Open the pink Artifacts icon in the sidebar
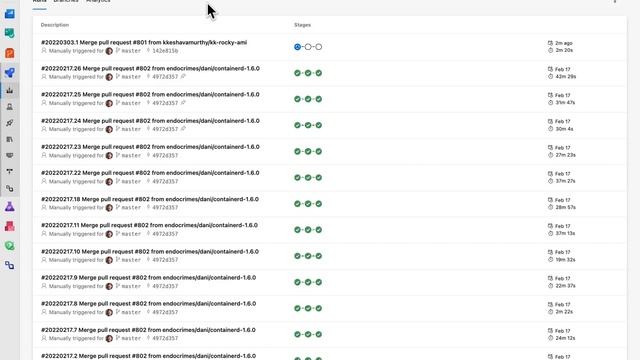This screenshot has height=360, width=640. [9, 226]
